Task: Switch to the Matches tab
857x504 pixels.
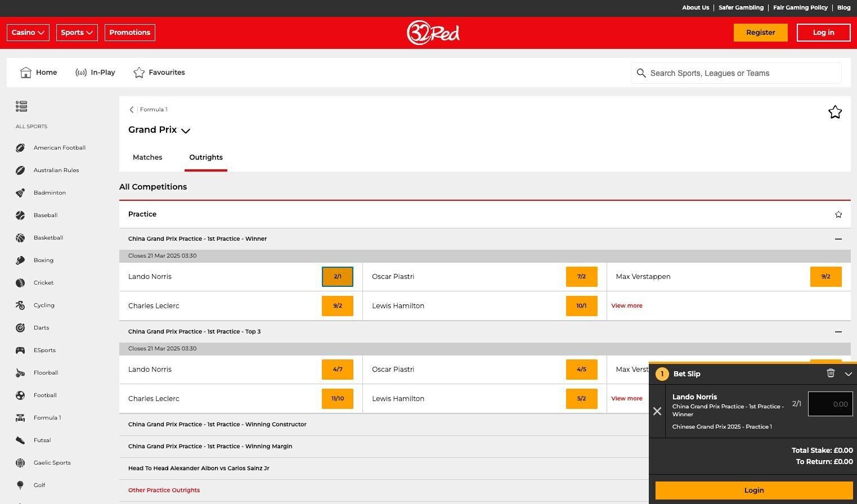Action: tap(147, 157)
